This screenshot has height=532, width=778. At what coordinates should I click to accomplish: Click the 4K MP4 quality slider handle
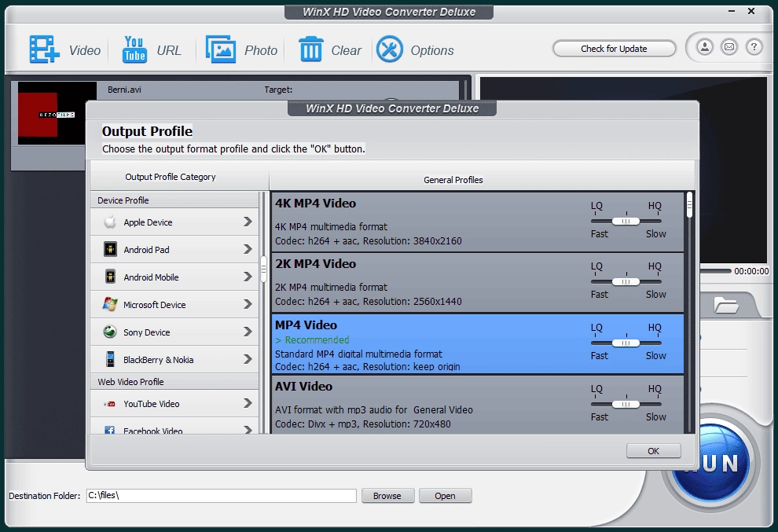pyautogui.click(x=626, y=222)
